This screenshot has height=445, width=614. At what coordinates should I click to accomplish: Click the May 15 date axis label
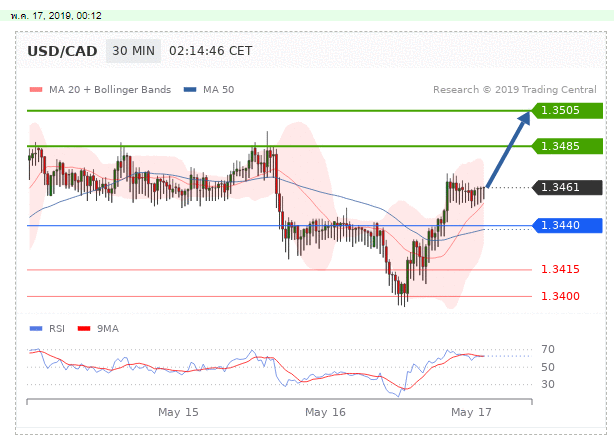(x=178, y=412)
